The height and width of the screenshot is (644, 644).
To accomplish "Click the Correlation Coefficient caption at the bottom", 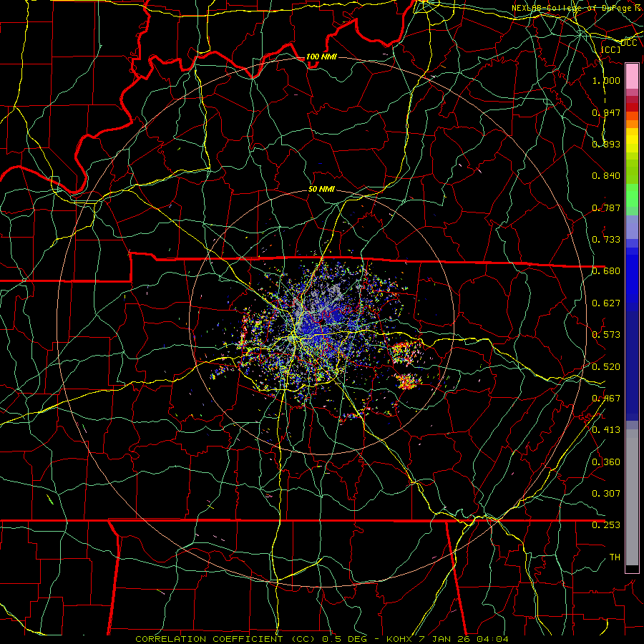I will click(x=321, y=639).
